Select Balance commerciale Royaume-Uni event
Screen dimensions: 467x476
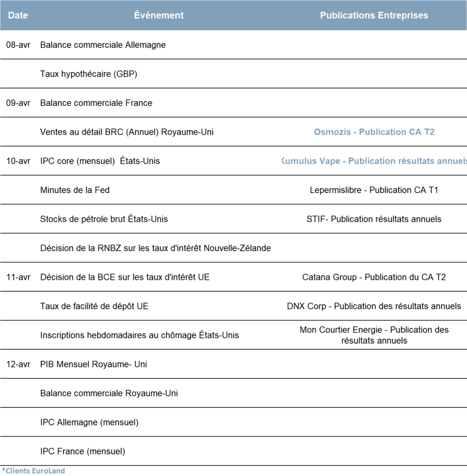click(109, 393)
